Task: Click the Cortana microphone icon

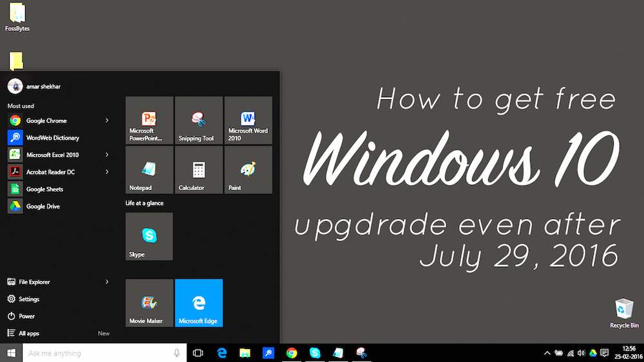Action: 176,353
